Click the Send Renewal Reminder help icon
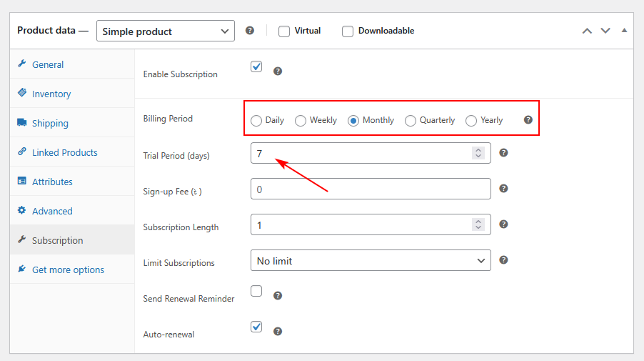Image resolution: width=644 pixels, height=361 pixels. [x=278, y=296]
